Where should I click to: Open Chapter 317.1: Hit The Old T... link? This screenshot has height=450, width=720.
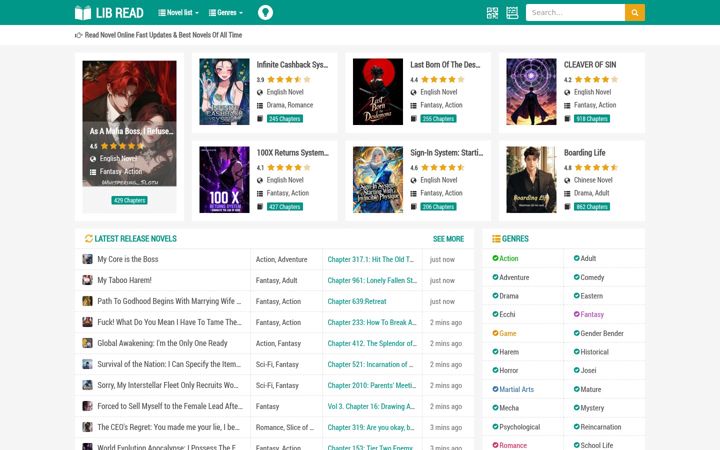(x=370, y=259)
